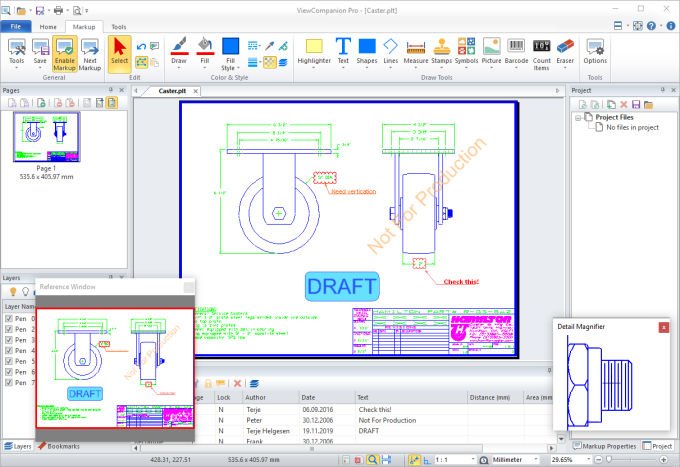This screenshot has width=680, height=467.
Task: Switch to the Home ribbon tab
Action: point(48,26)
